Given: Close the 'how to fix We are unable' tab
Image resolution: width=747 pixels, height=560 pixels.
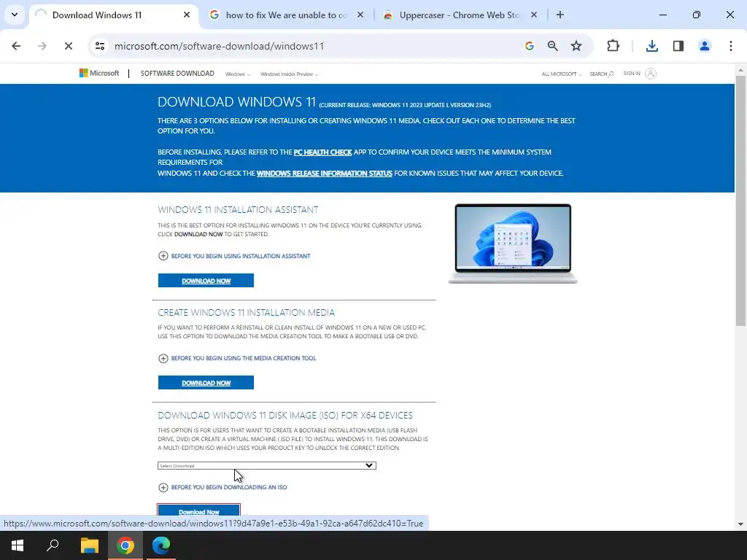Looking at the screenshot, I should [360, 15].
